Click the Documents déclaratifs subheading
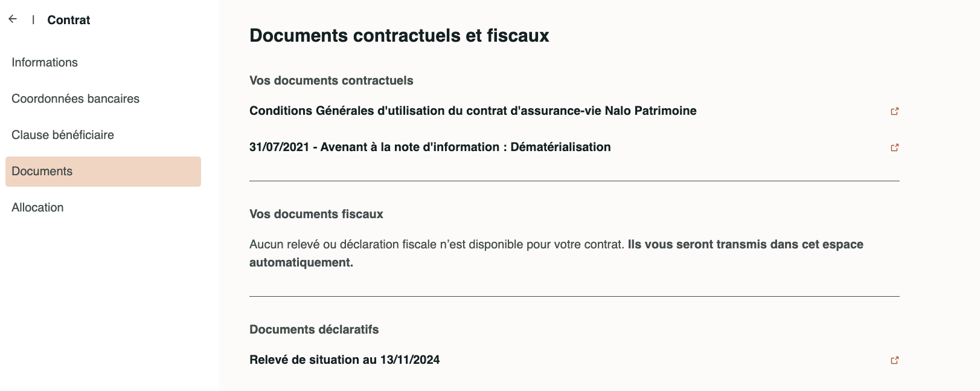 point(314,329)
